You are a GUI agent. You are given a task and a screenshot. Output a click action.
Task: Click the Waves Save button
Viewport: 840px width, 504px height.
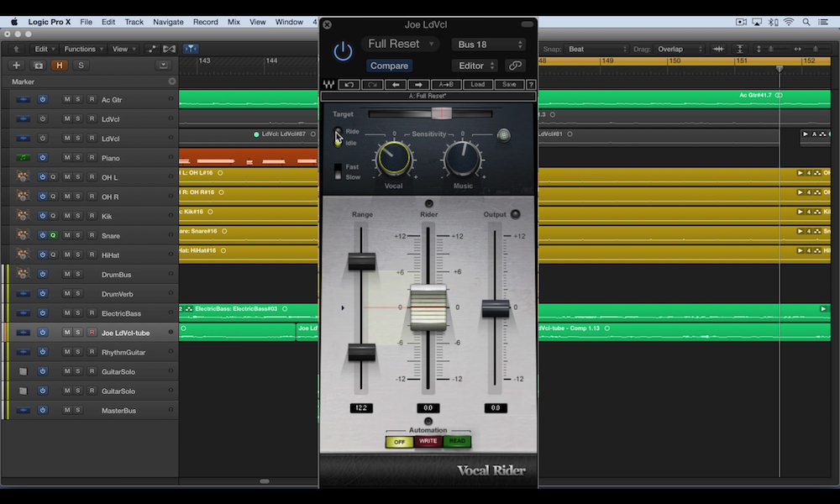tap(510, 85)
